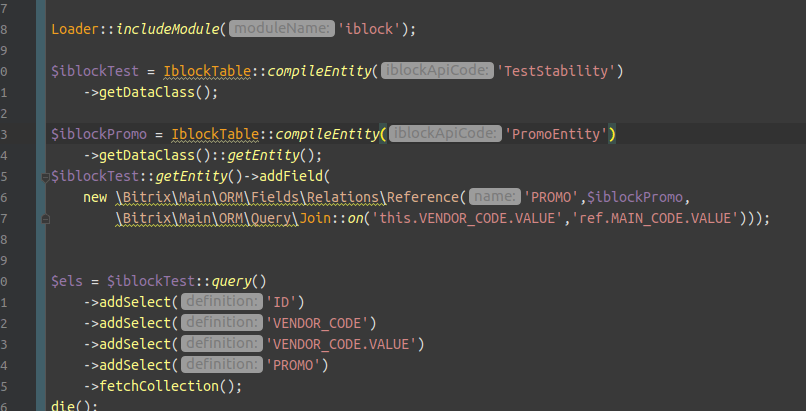
Task: Click the 'name:' parameter hint
Action: tap(494, 197)
